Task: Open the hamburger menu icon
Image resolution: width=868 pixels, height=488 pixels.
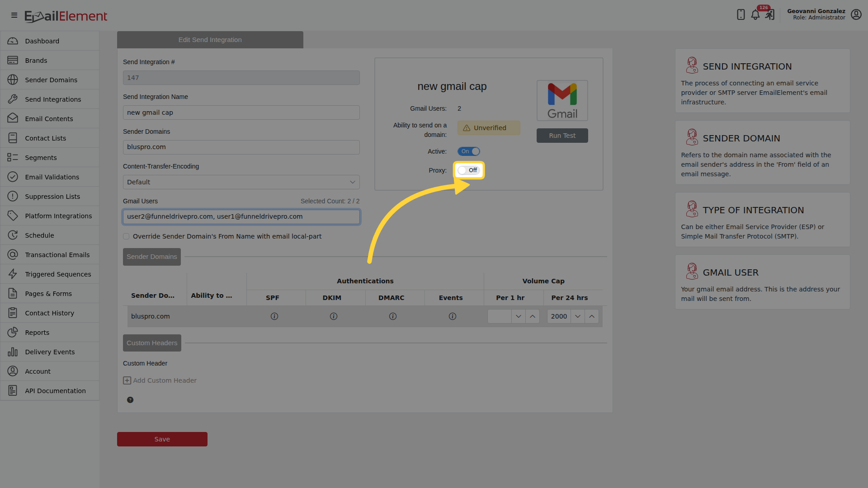Action: 14,15
